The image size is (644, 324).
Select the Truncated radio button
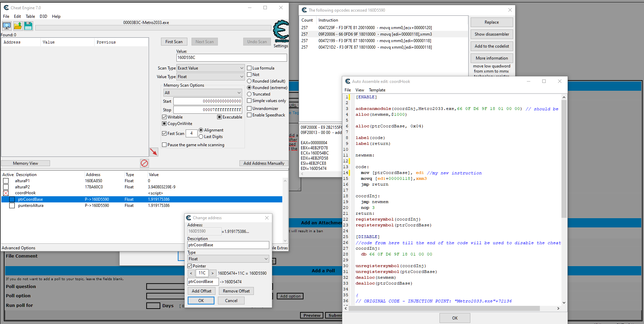[x=249, y=94]
